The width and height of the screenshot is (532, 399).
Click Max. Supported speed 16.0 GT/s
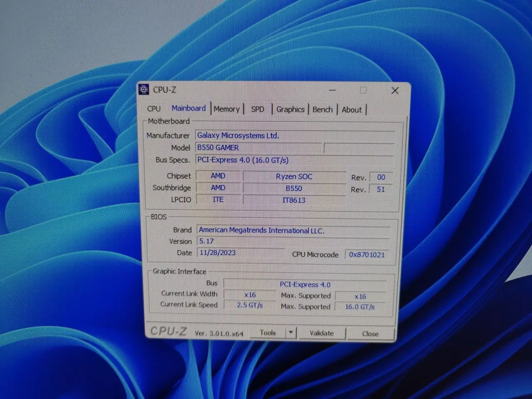coord(360,307)
